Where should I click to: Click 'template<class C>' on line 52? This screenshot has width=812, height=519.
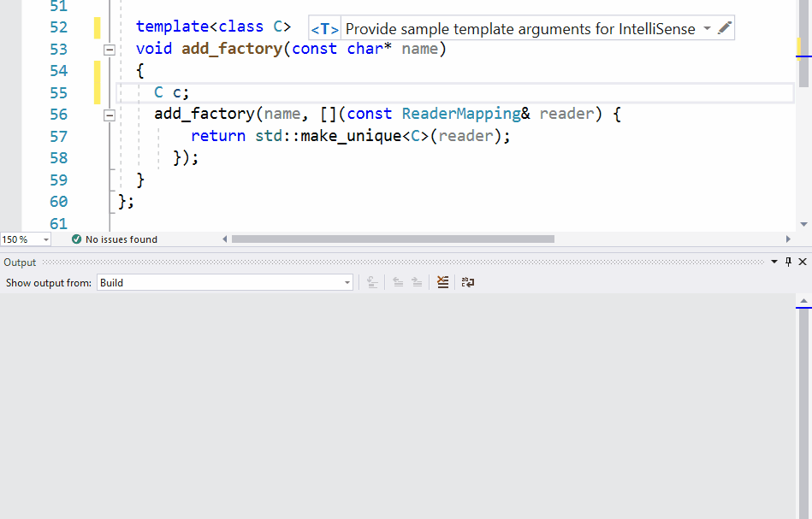[213, 27]
